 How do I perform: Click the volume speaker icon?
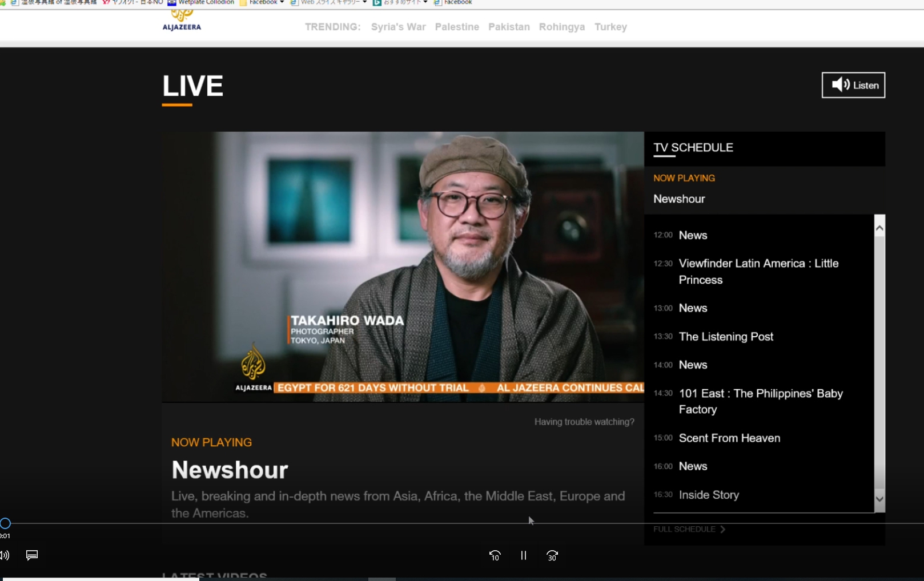[x=5, y=555]
